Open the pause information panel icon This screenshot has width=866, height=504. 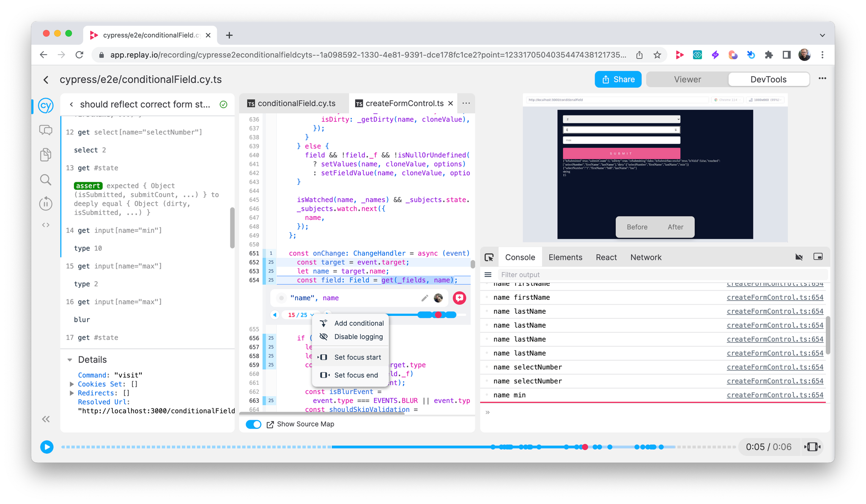[46, 203]
